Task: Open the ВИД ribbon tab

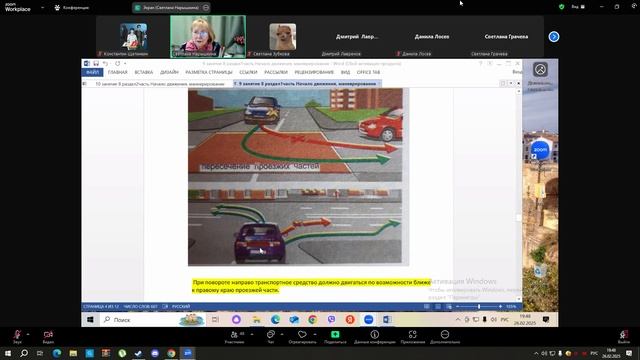Action: pos(345,72)
